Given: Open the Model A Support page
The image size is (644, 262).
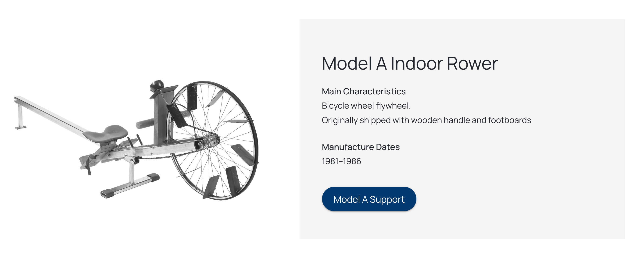Looking at the screenshot, I should point(369,199).
